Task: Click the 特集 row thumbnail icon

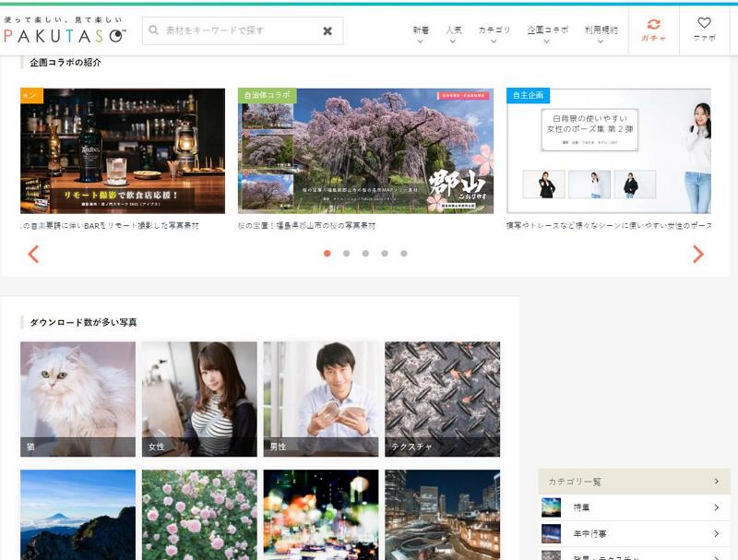Action: 551,507
